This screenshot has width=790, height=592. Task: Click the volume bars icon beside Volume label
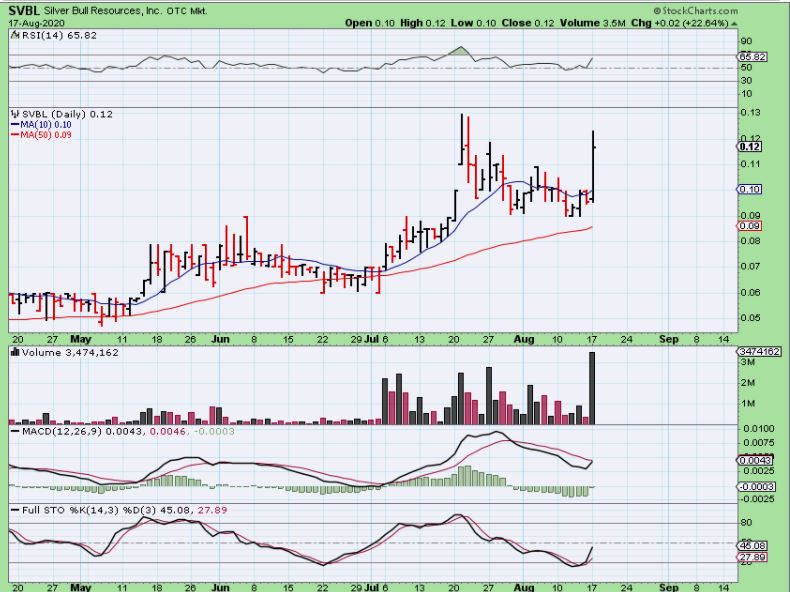[x=16, y=352]
